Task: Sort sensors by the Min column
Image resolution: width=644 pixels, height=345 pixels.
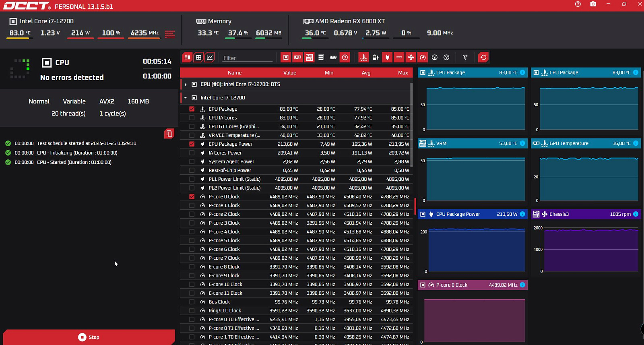Action: coord(329,73)
